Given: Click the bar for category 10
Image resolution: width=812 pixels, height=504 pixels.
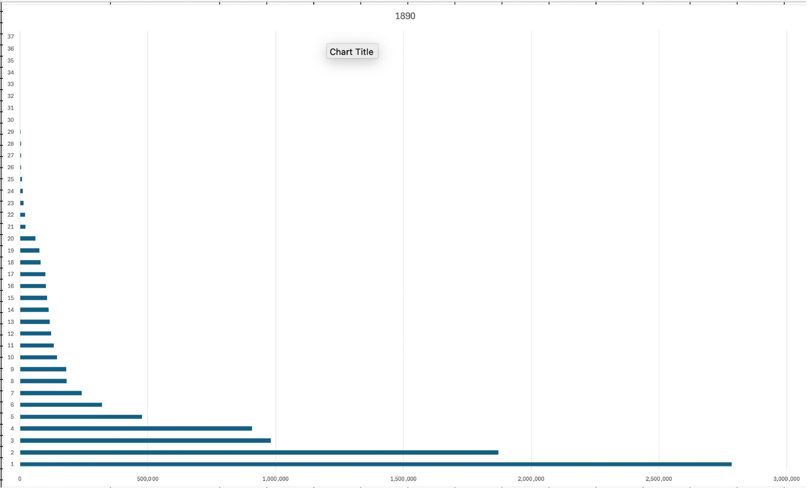Looking at the screenshot, I should (x=38, y=357).
